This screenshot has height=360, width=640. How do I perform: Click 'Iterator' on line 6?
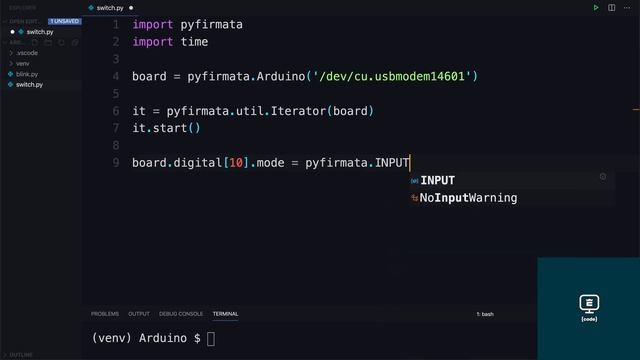[x=298, y=111]
